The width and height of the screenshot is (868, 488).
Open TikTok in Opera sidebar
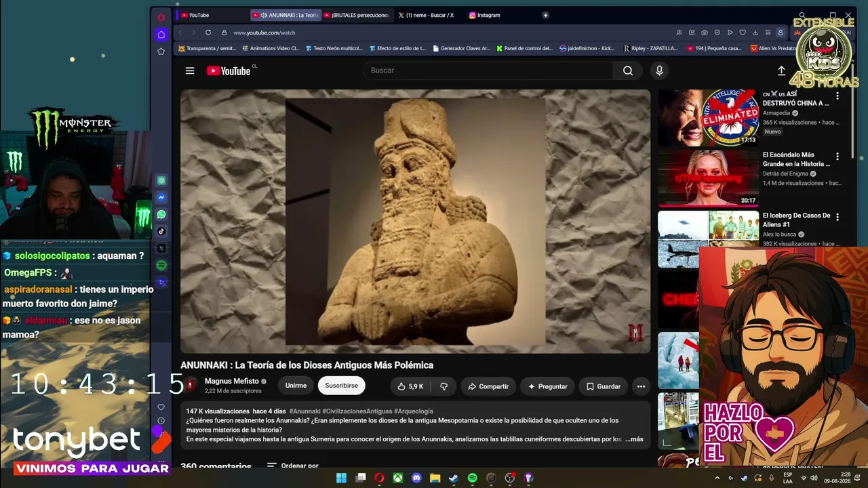(161, 231)
